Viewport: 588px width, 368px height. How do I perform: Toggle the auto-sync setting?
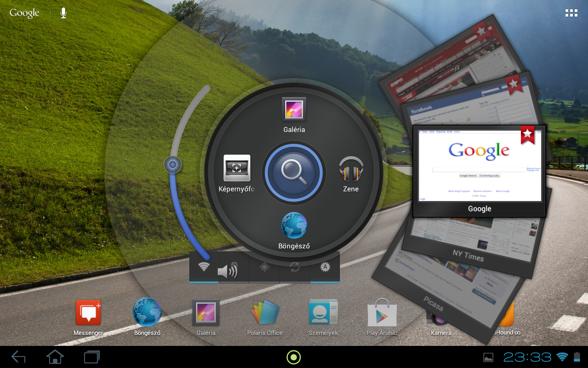294,267
